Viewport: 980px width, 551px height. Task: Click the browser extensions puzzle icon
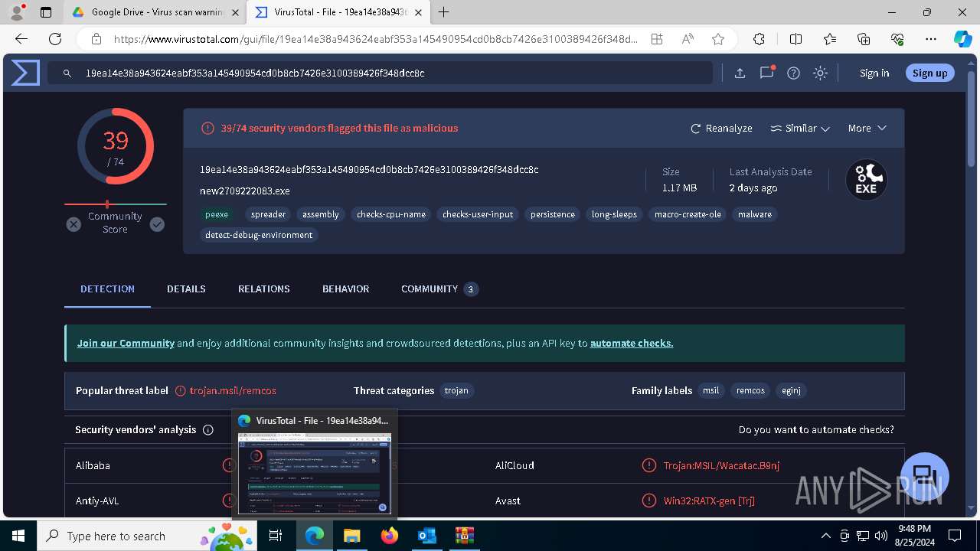point(759,39)
